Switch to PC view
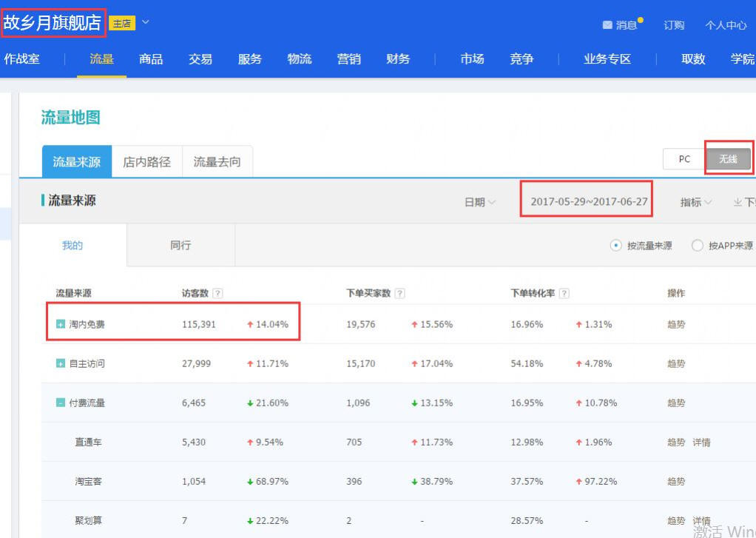756x538 pixels. [684, 159]
